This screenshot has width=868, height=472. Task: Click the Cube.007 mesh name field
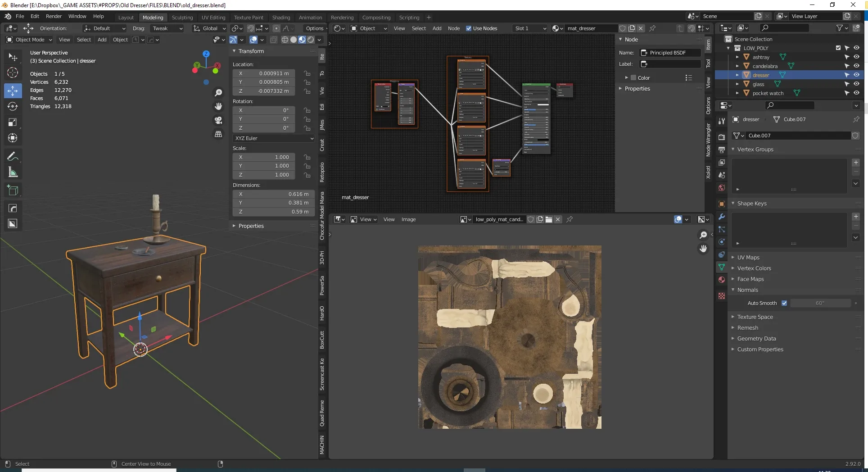(x=799, y=136)
